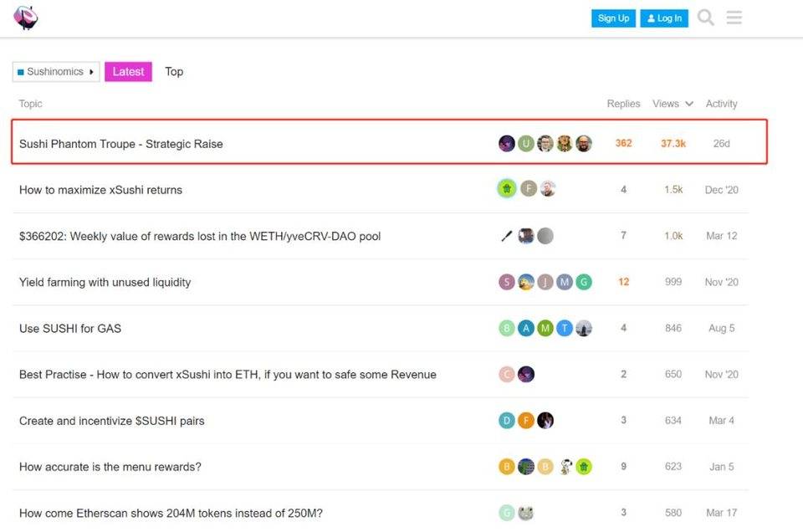Click the Sign Up button
This screenshot has width=803, height=532.
613,18
